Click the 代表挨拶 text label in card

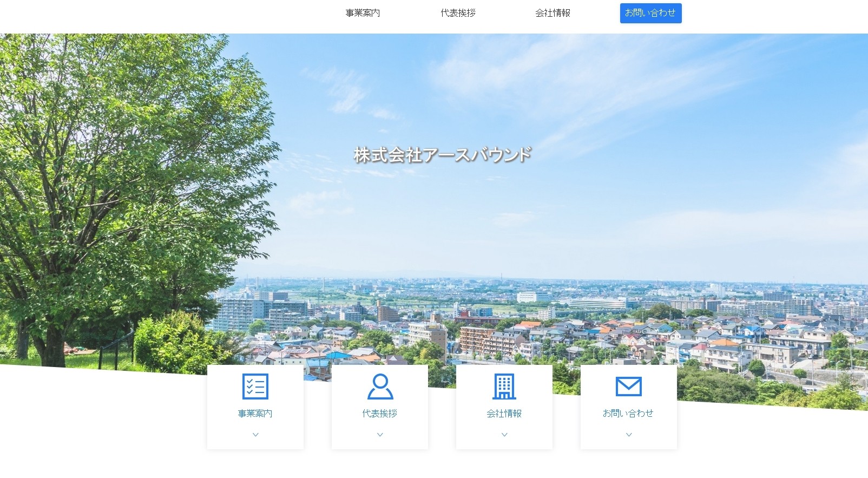[380, 414]
